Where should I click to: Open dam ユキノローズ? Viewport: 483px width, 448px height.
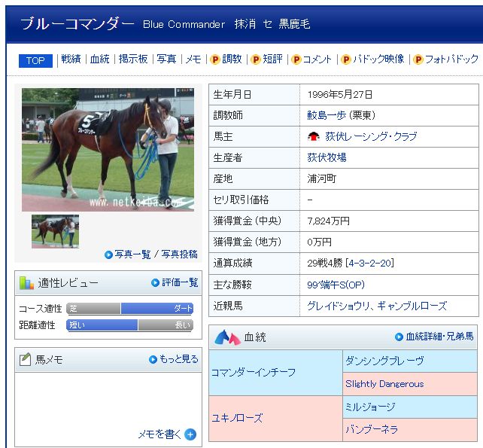237,418
